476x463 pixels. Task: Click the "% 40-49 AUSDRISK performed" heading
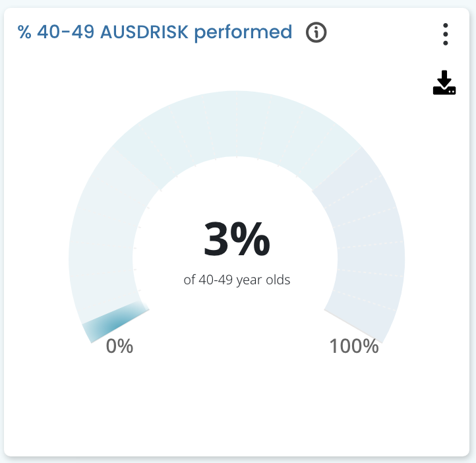point(155,32)
